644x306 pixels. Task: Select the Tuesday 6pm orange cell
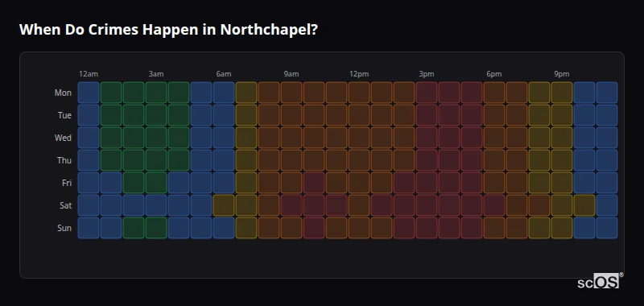pyautogui.click(x=494, y=115)
